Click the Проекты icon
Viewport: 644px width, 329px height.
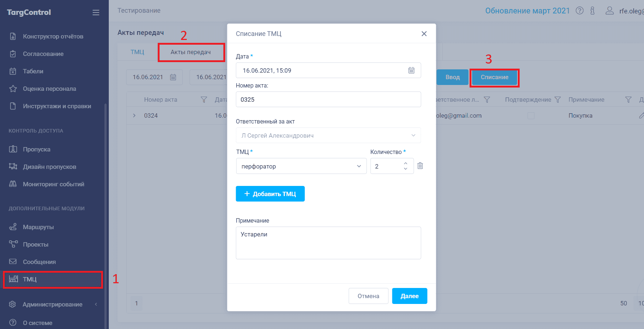(x=13, y=244)
